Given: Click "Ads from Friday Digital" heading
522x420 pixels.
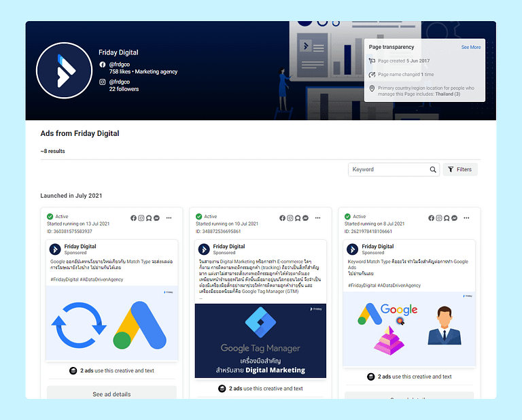Looking at the screenshot, I should pos(80,133).
